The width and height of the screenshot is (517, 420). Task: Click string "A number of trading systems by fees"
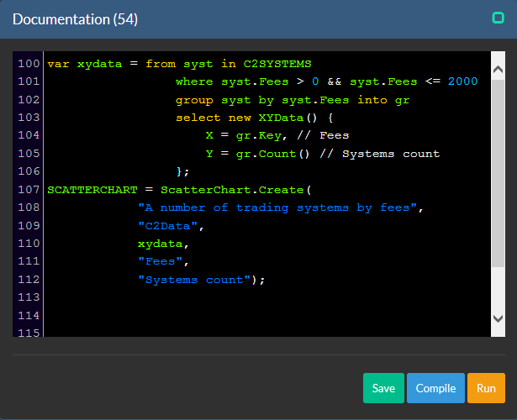[277, 207]
